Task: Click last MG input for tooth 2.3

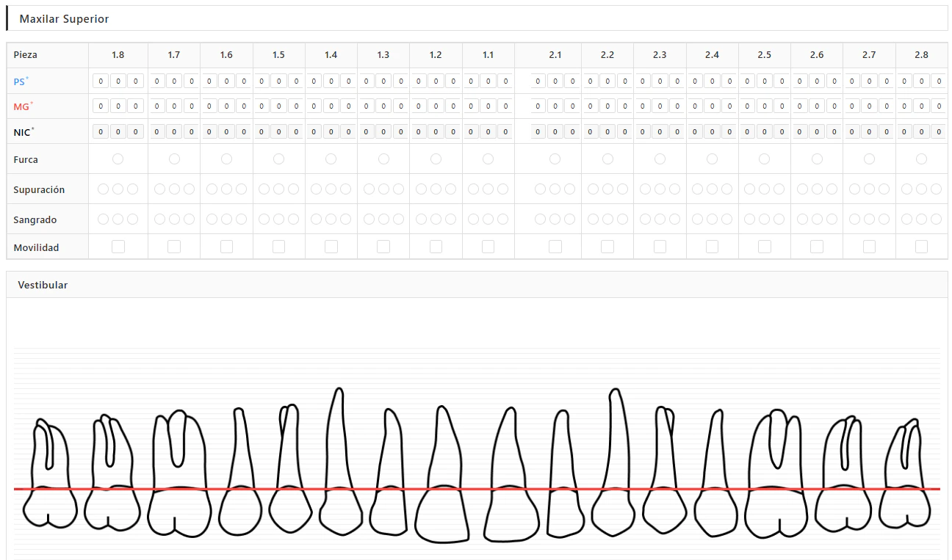Action: [x=677, y=106]
